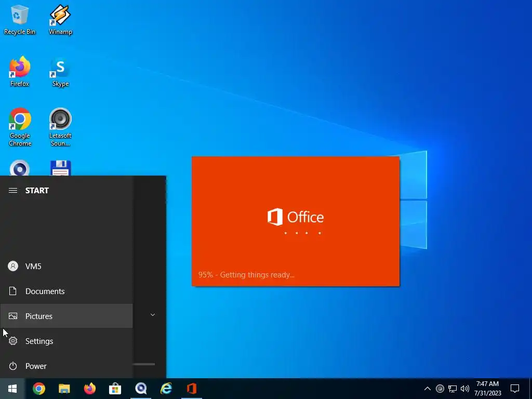This screenshot has width=532, height=399.
Task: Open Firefox from the taskbar
Action: tap(89, 389)
